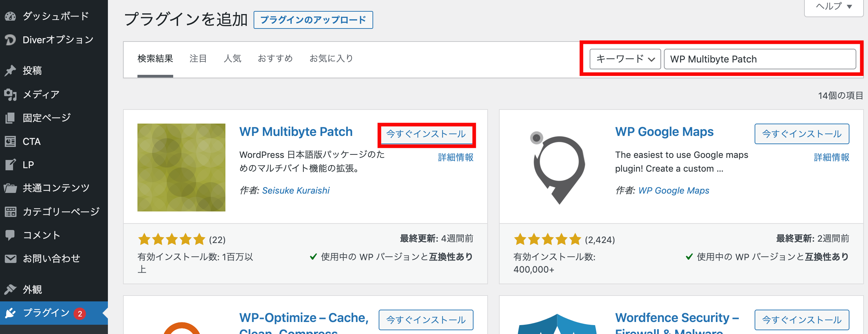Expand the ヘルプ help panel
The height and width of the screenshot is (334, 868).
pyautogui.click(x=834, y=7)
